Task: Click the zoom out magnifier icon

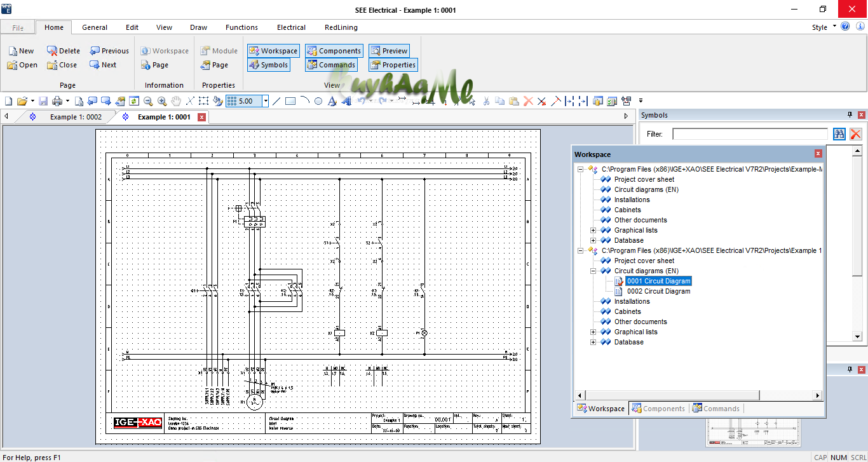Action: click(148, 101)
